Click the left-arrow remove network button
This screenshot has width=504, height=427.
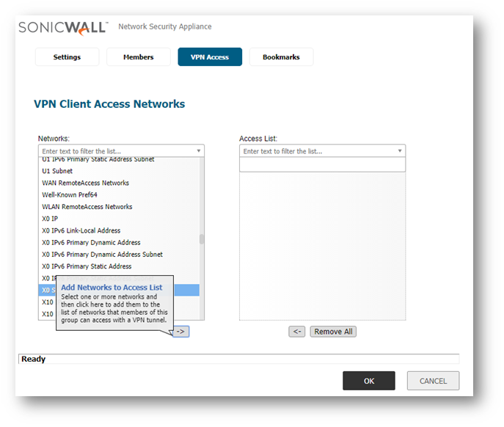click(296, 332)
